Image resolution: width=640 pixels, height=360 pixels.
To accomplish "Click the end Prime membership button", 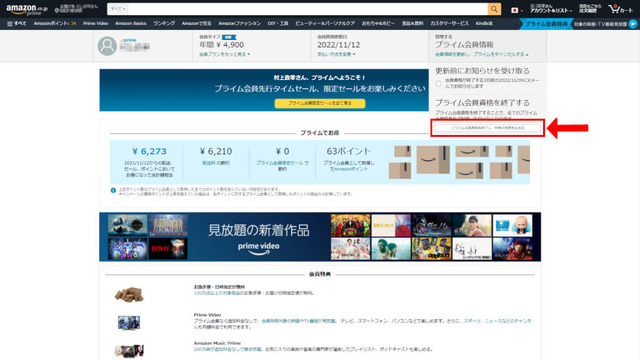I will 488,128.
